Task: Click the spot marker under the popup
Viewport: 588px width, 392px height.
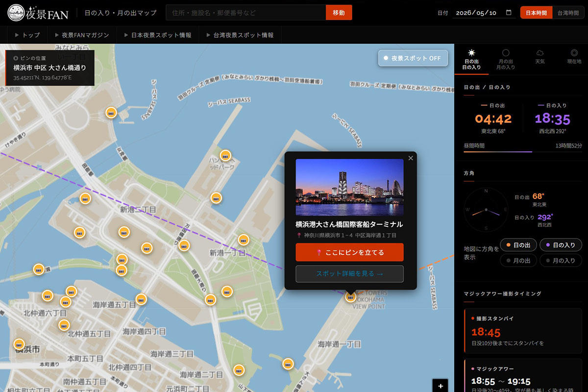Action: [x=350, y=296]
